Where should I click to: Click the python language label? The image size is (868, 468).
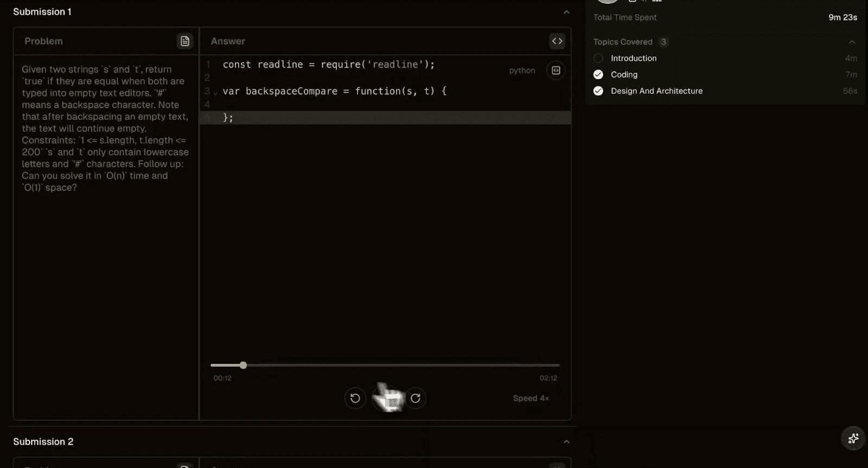tap(522, 70)
